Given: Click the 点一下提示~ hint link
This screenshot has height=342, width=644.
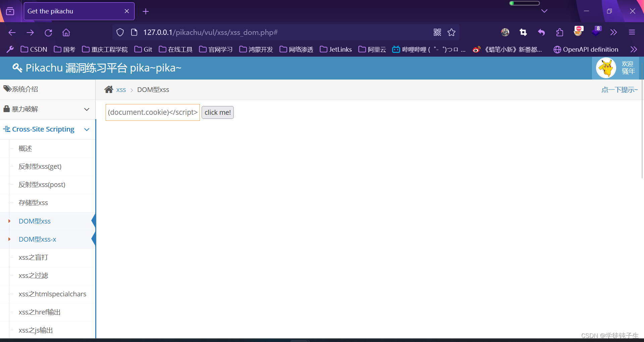Looking at the screenshot, I should point(620,90).
